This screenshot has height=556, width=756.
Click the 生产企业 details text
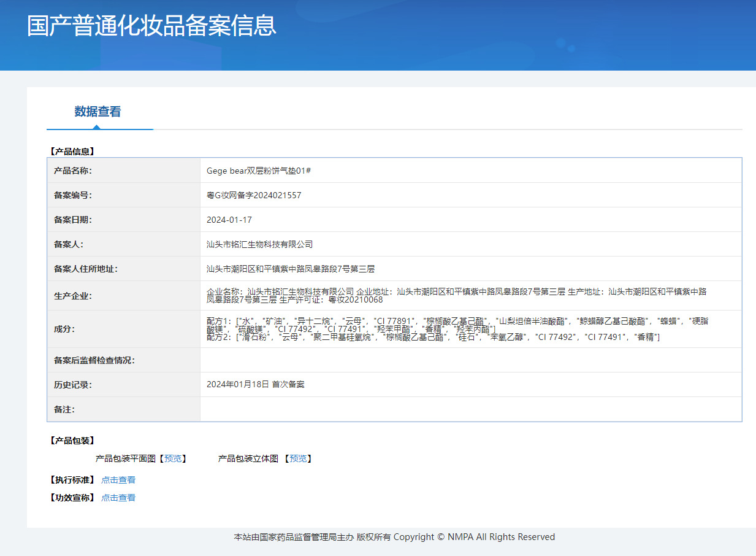(456, 295)
